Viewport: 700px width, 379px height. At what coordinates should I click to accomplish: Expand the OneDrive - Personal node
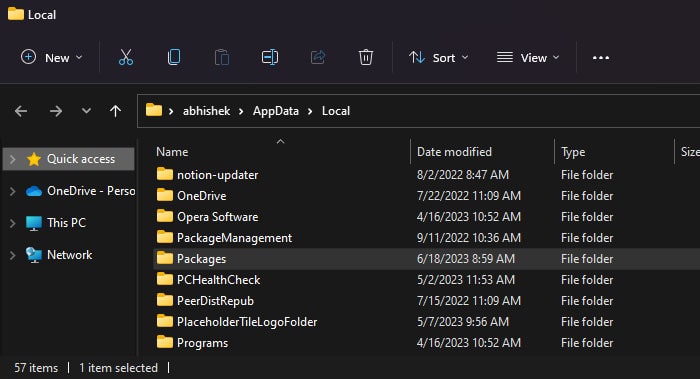tap(12, 192)
